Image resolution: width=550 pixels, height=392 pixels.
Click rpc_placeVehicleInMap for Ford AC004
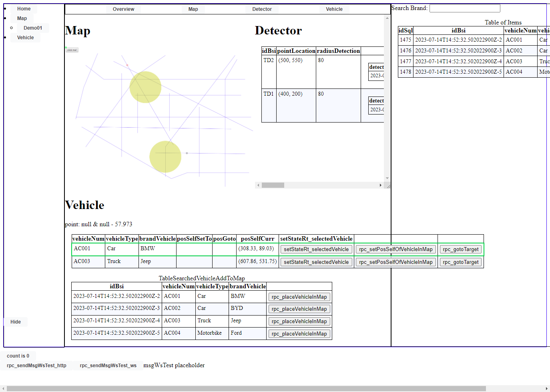pyautogui.click(x=299, y=334)
